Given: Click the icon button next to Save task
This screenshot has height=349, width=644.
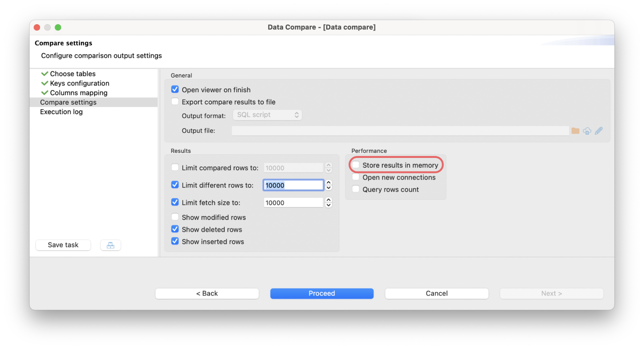Looking at the screenshot, I should pos(111,245).
